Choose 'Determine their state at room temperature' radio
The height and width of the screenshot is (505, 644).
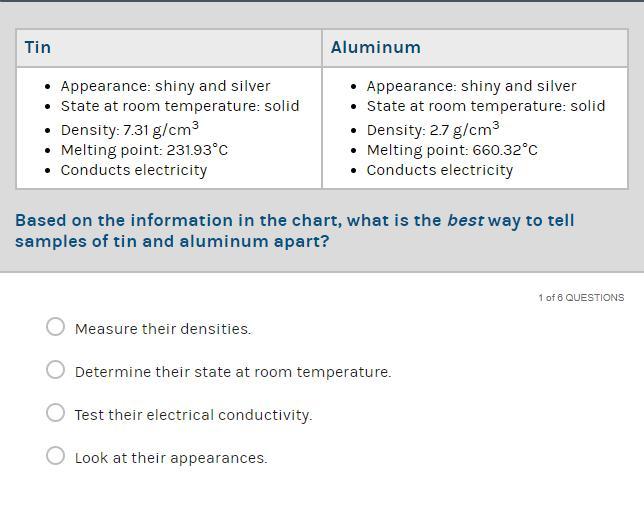55,370
